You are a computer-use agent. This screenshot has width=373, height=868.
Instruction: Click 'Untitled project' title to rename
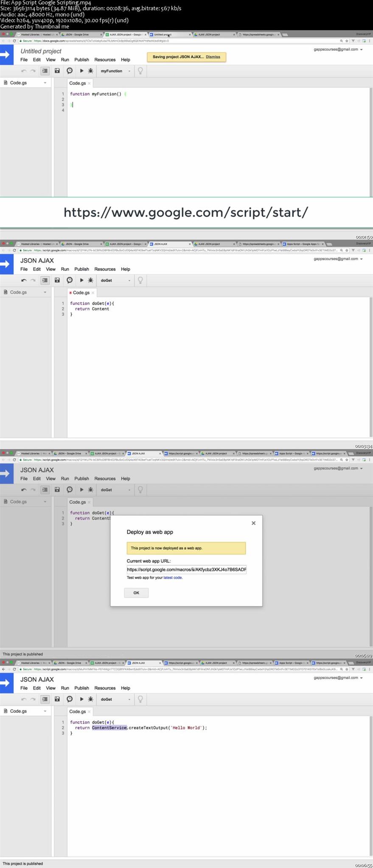(x=41, y=51)
